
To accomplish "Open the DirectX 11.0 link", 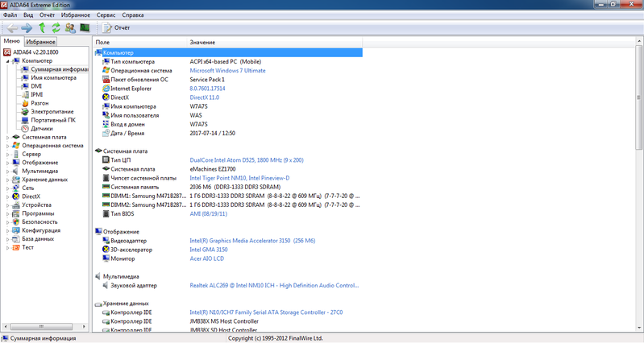I will [205, 97].
